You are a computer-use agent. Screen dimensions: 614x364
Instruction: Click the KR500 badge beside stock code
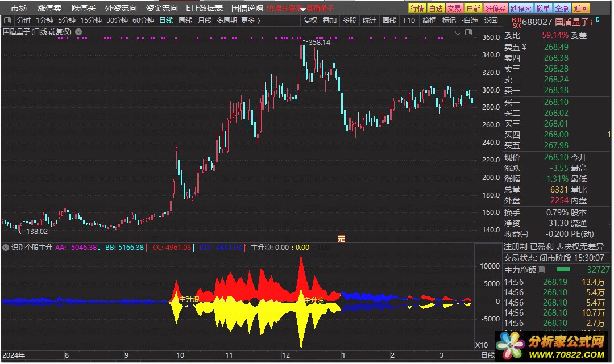click(516, 22)
